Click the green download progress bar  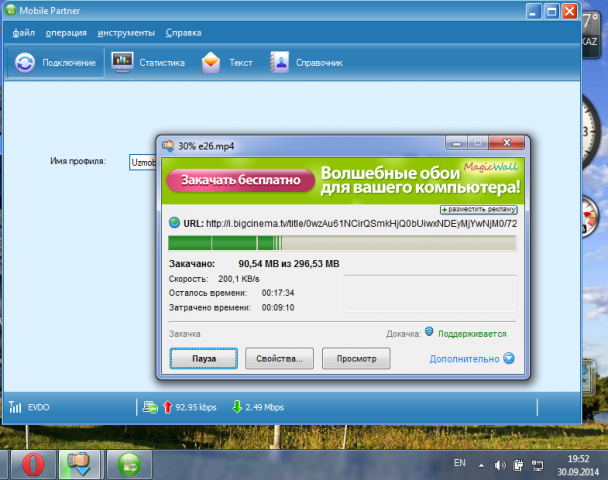click(342, 243)
